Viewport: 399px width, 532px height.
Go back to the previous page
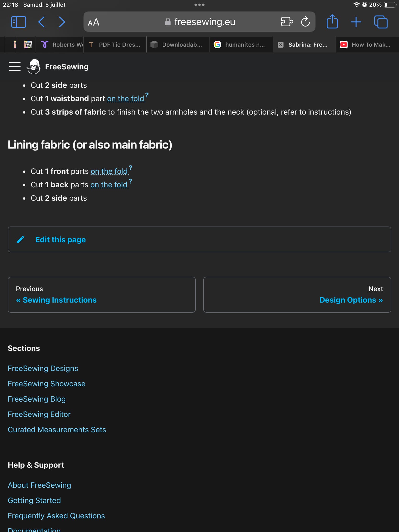(41, 22)
